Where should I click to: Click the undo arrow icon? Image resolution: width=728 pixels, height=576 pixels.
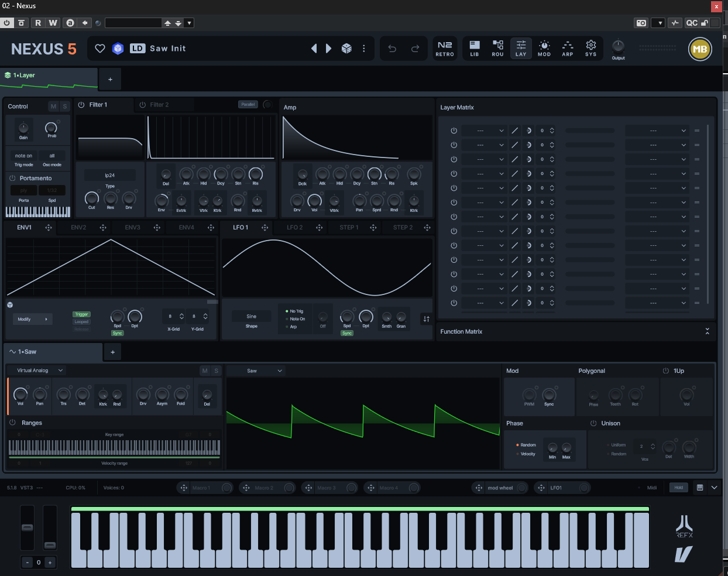(392, 49)
